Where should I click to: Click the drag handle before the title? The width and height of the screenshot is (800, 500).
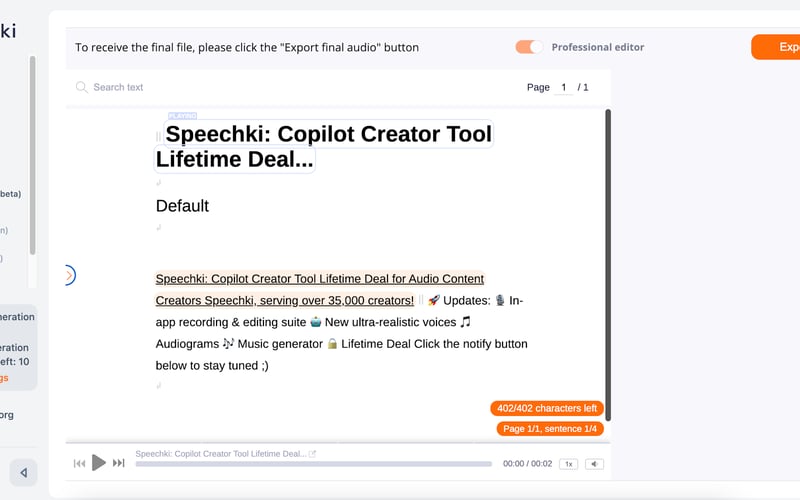click(158, 136)
